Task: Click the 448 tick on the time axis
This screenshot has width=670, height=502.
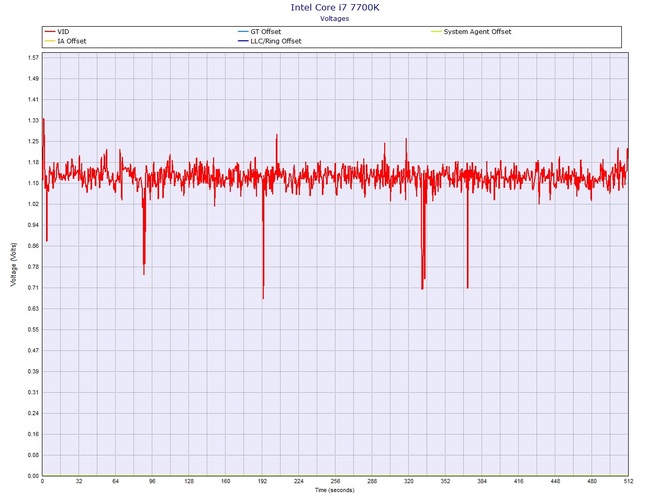Action: click(555, 481)
